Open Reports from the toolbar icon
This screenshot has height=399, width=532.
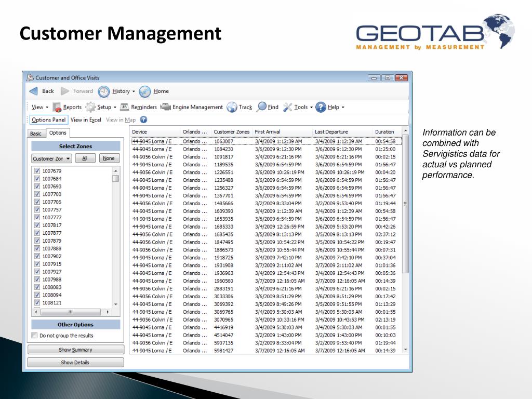(57, 107)
